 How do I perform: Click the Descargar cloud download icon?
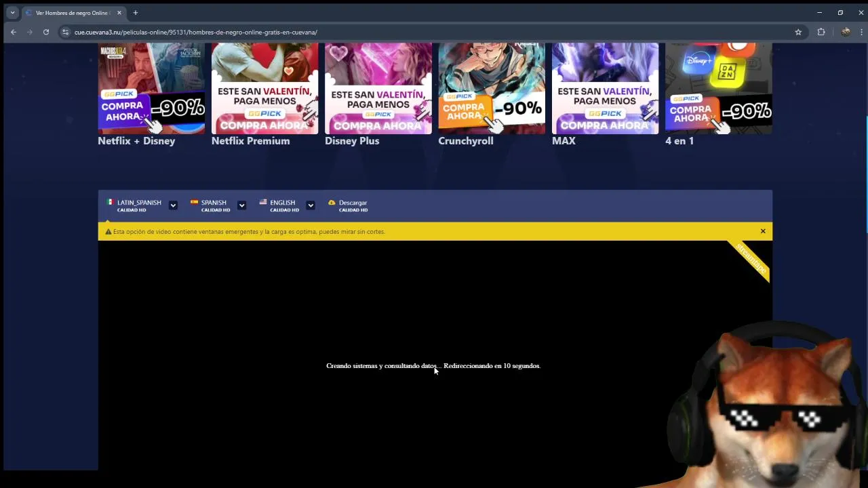pyautogui.click(x=332, y=202)
